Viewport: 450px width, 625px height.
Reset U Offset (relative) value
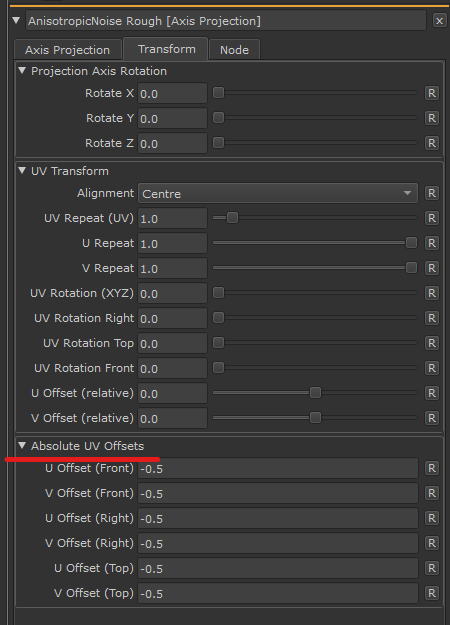(x=432, y=393)
